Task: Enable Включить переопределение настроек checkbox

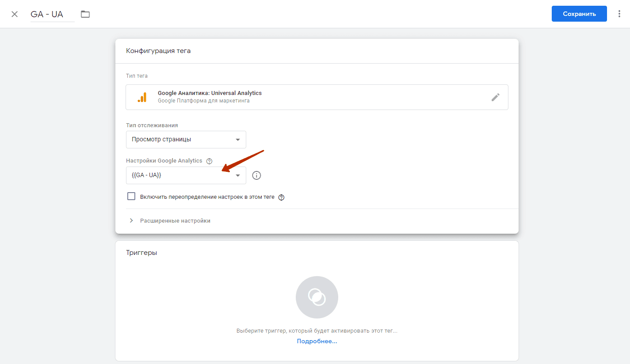Action: coord(131,197)
